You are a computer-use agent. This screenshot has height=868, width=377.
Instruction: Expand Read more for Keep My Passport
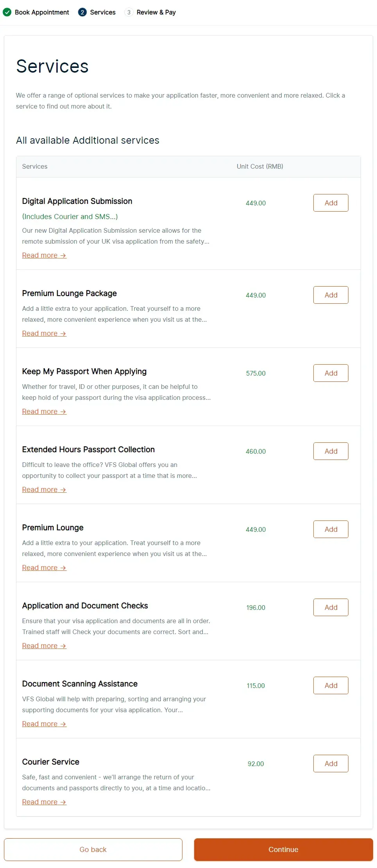(44, 412)
